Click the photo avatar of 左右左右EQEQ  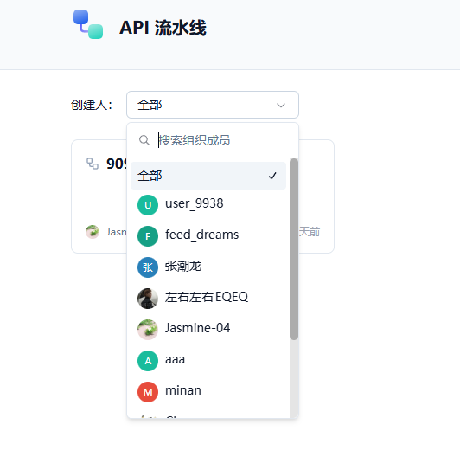pos(148,299)
